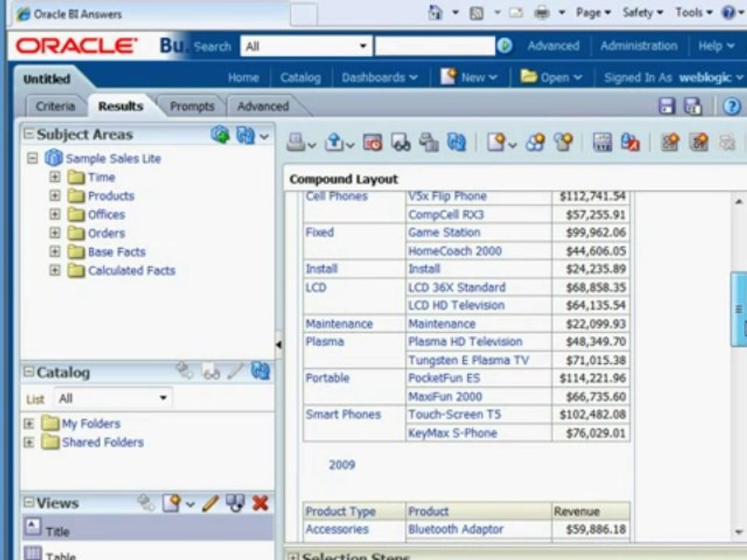The height and width of the screenshot is (560, 747).
Task: Open the browser Page menu
Action: click(x=593, y=12)
